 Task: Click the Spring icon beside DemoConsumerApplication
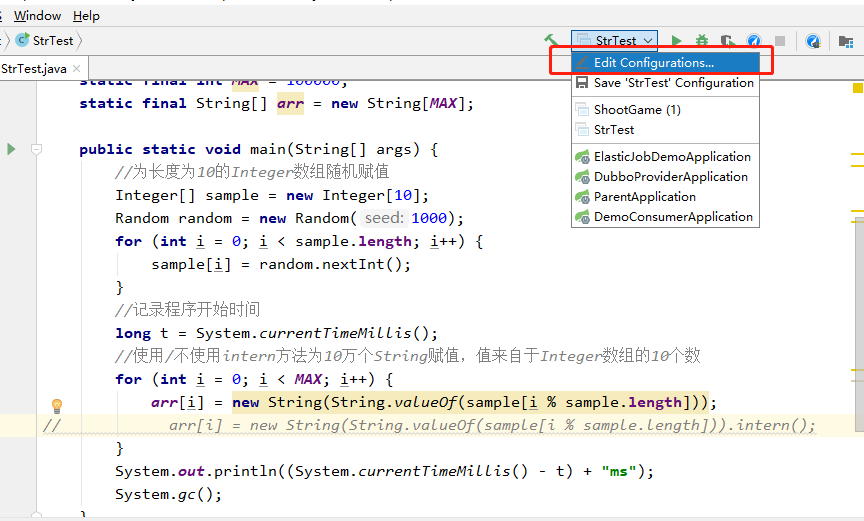[x=582, y=217]
